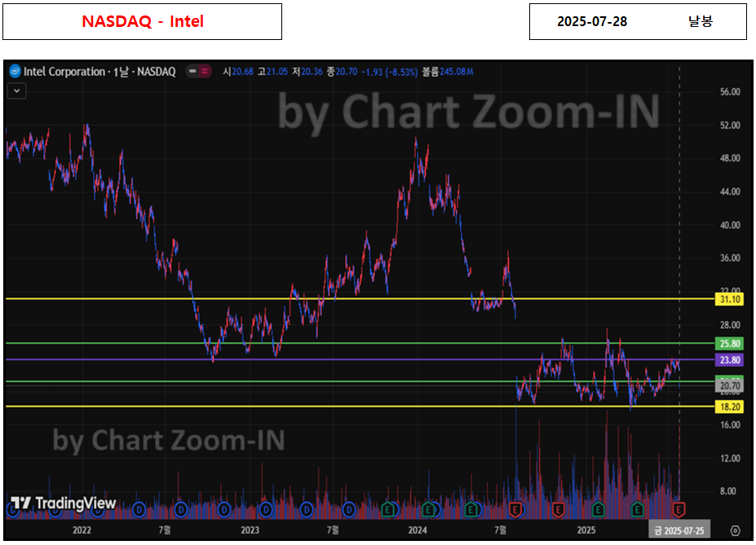
Task: Select the yellow 18.20 price label
Action: [730, 407]
